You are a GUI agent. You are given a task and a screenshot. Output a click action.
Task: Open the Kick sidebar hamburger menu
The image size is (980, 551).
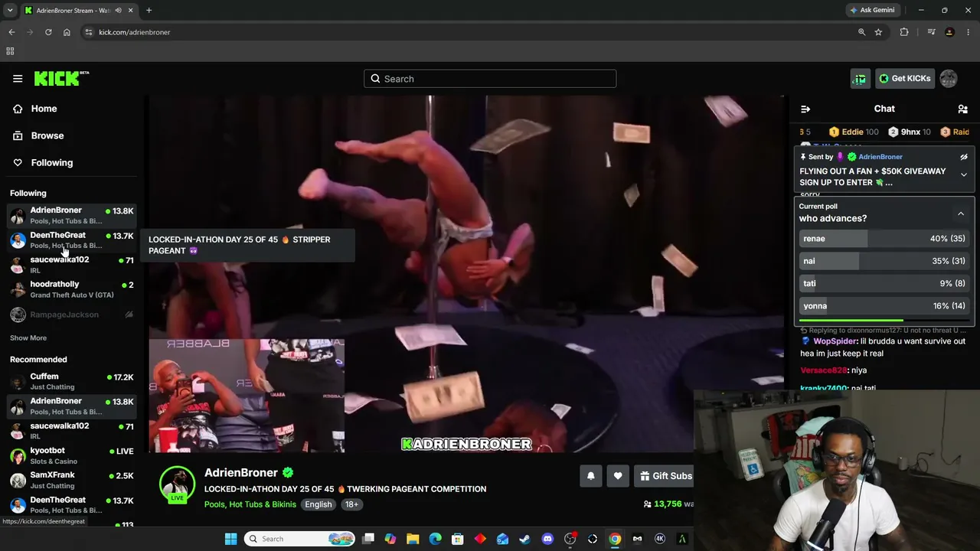18,78
